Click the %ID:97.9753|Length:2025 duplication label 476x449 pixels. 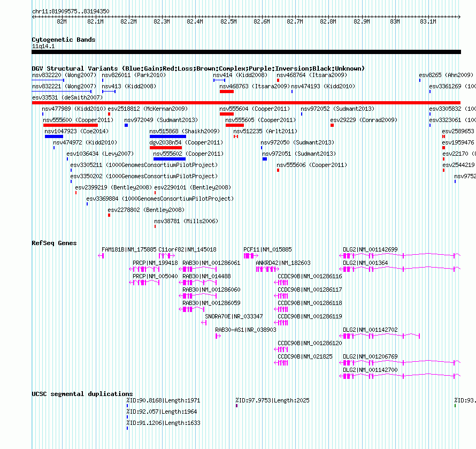point(273,400)
